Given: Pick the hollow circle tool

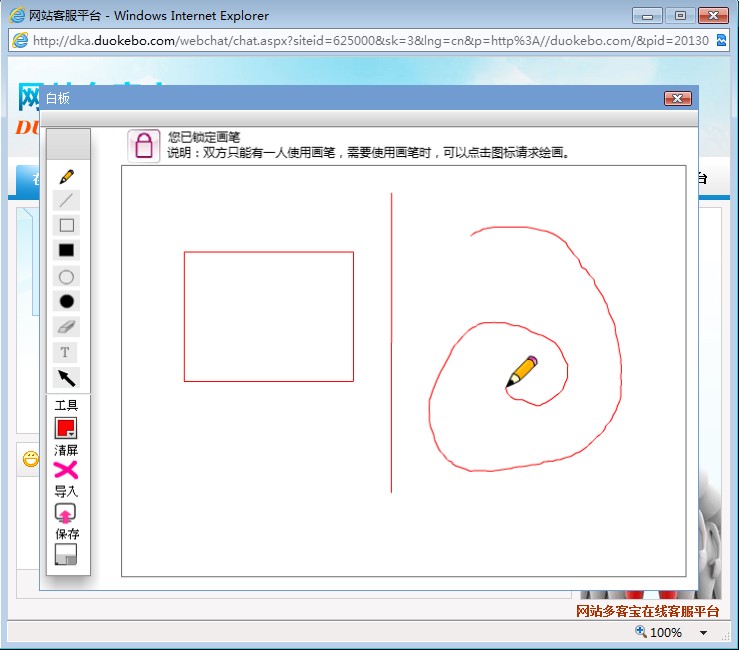Looking at the screenshot, I should pyautogui.click(x=66, y=277).
